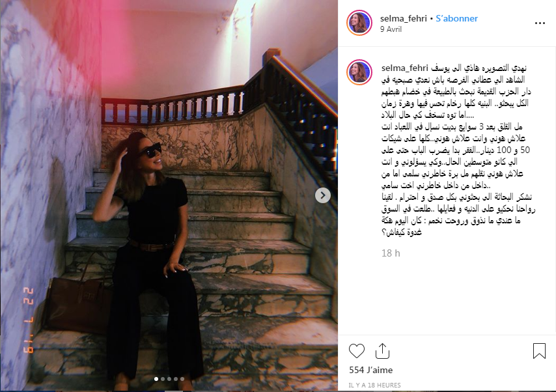Screen dimensions: 556x392
Task: Click the profile avatar beside the caption
Action: (x=359, y=72)
